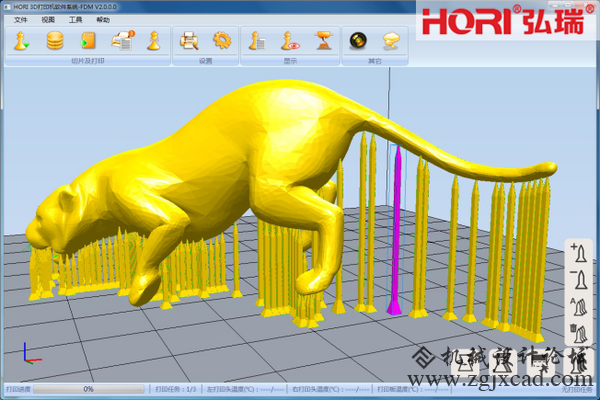Click the yellow cloud icon
The width and height of the screenshot is (600, 400).
pyautogui.click(x=391, y=41)
